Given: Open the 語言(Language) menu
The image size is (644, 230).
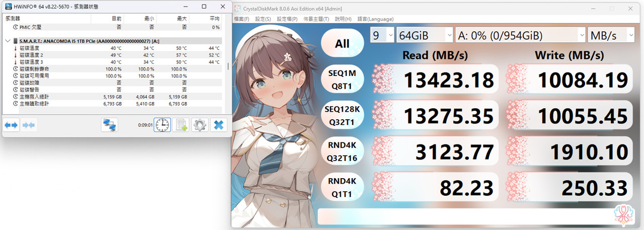Looking at the screenshot, I should (x=375, y=19).
